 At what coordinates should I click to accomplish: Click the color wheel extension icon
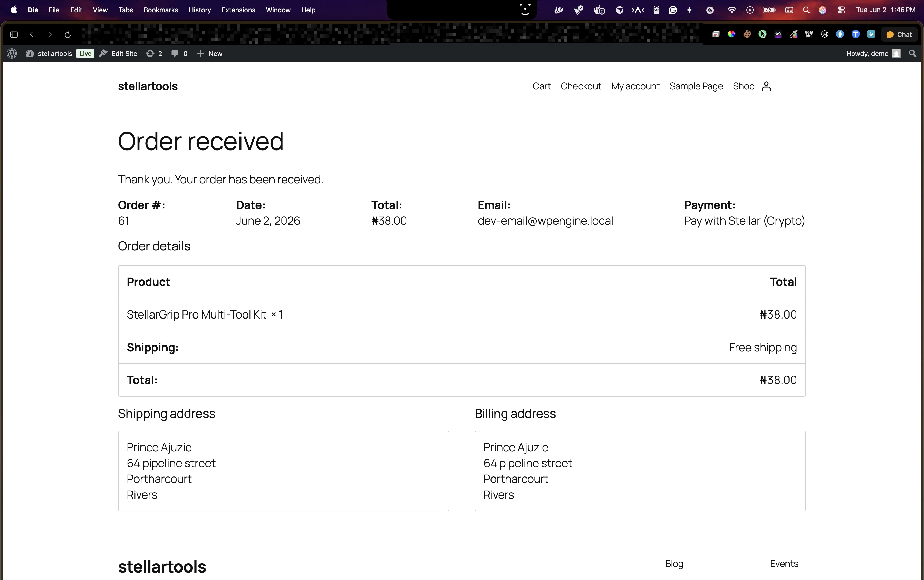(731, 34)
